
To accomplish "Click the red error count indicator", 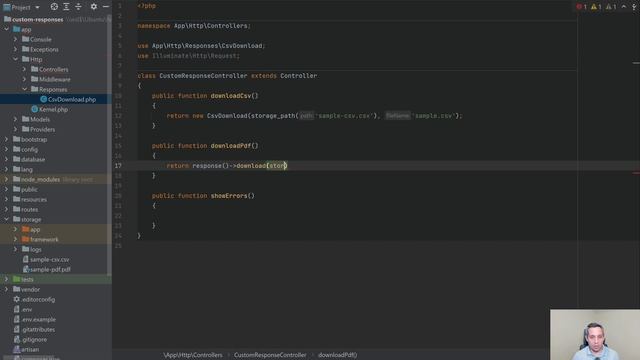I will point(581,7).
